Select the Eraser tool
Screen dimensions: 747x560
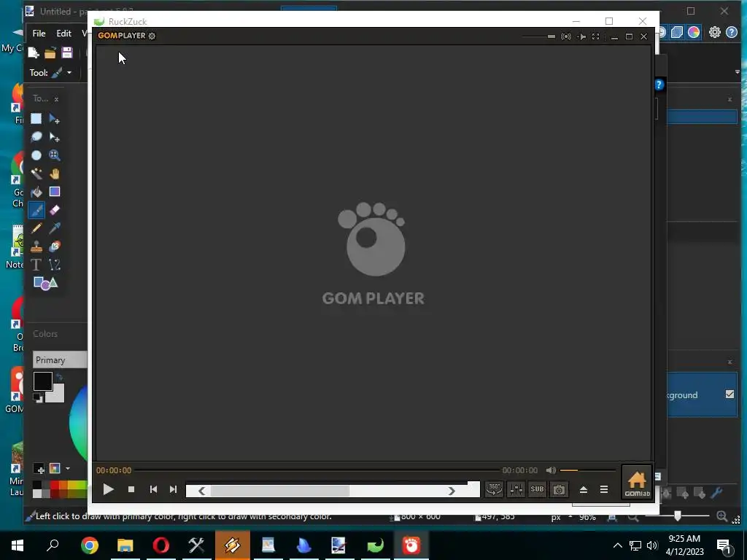click(x=54, y=210)
